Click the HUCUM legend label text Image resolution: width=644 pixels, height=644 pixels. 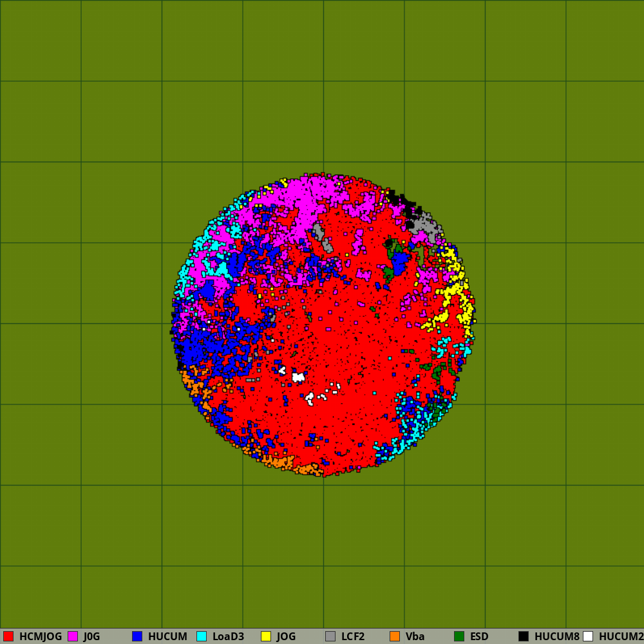pyautogui.click(x=167, y=636)
